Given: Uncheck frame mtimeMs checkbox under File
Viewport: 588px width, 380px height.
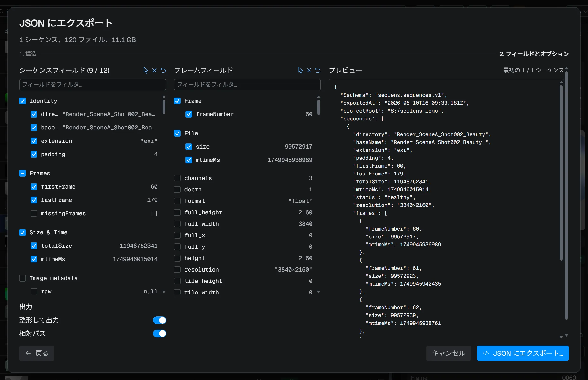Looking at the screenshot, I should [x=189, y=160].
